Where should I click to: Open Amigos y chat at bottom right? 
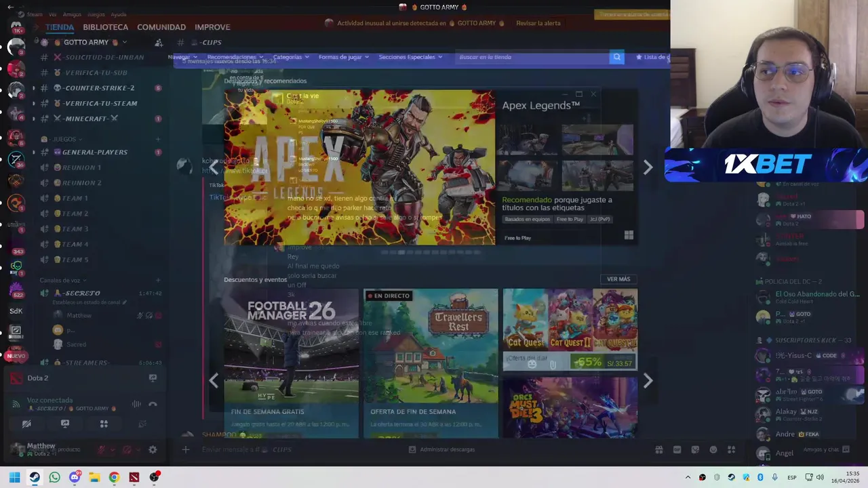(826, 449)
